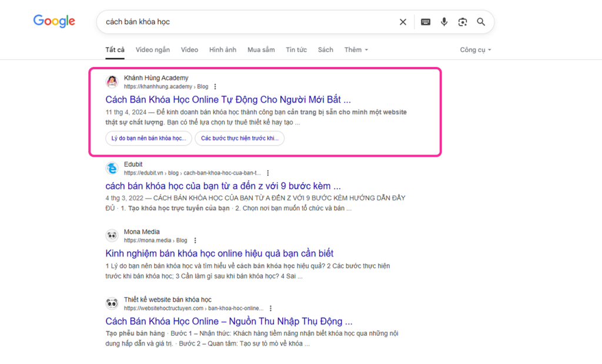The image size is (602, 364).
Task: Open the three-dot menu of Edubit result
Action: tap(268, 173)
